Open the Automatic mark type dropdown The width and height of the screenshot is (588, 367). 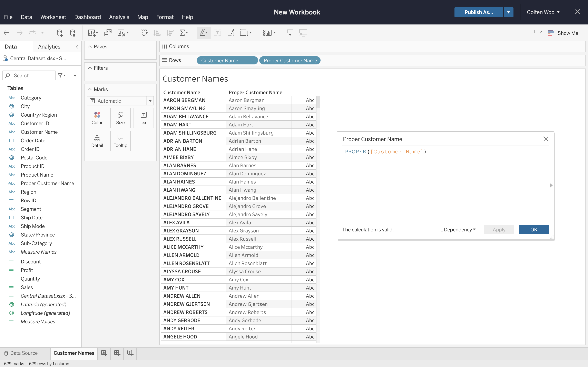pos(150,101)
